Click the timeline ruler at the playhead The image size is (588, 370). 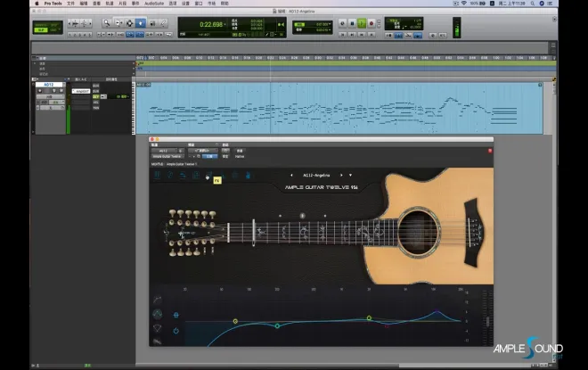click(x=270, y=58)
